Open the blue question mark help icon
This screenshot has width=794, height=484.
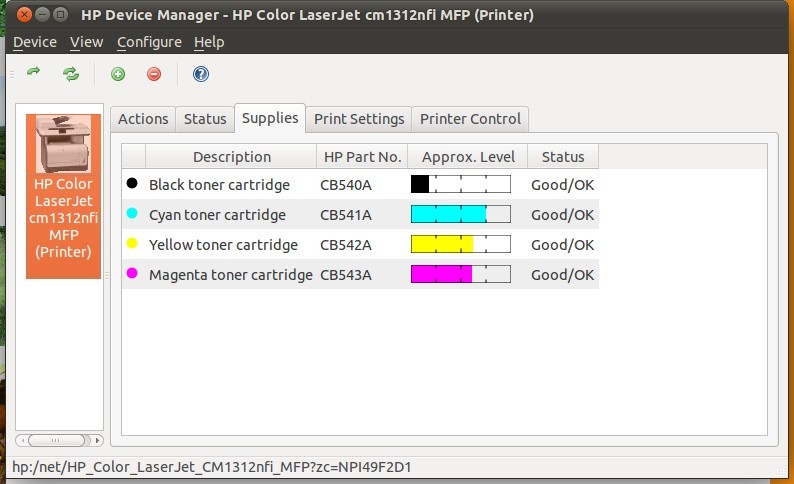click(201, 74)
